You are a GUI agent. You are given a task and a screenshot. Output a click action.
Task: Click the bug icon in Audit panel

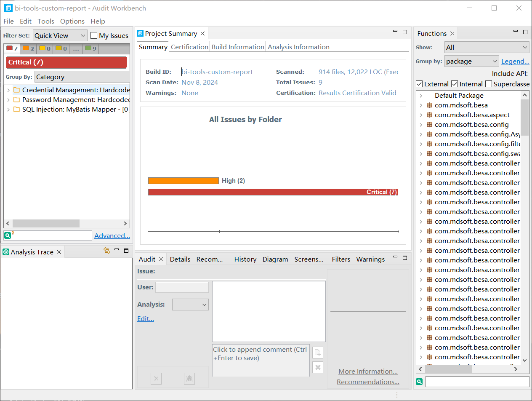tap(189, 379)
